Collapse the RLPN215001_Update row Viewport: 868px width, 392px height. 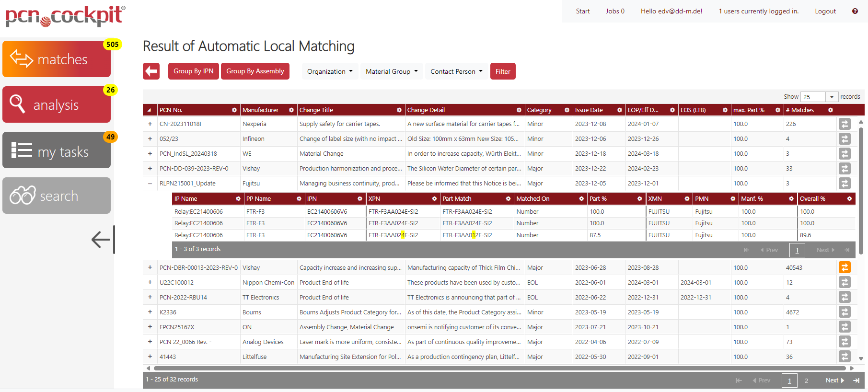click(150, 183)
